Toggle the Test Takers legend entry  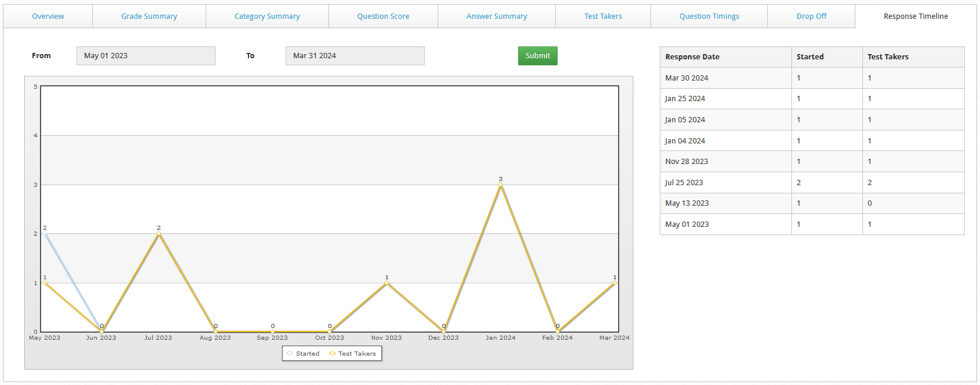point(353,354)
